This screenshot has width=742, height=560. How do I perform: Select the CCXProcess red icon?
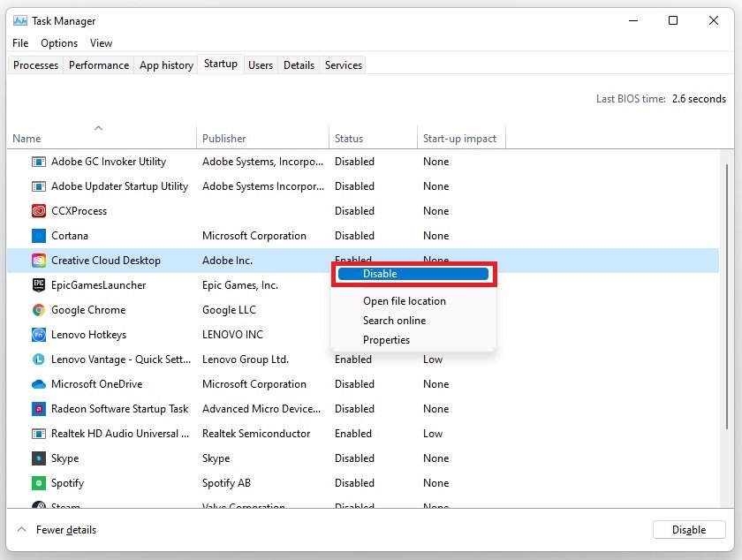click(39, 211)
